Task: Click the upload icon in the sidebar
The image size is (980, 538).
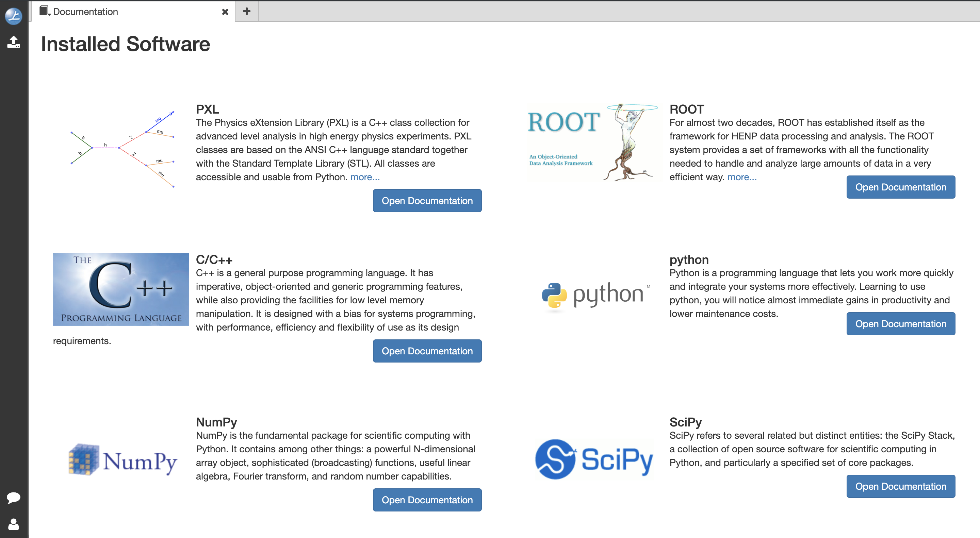Action: pos(14,42)
